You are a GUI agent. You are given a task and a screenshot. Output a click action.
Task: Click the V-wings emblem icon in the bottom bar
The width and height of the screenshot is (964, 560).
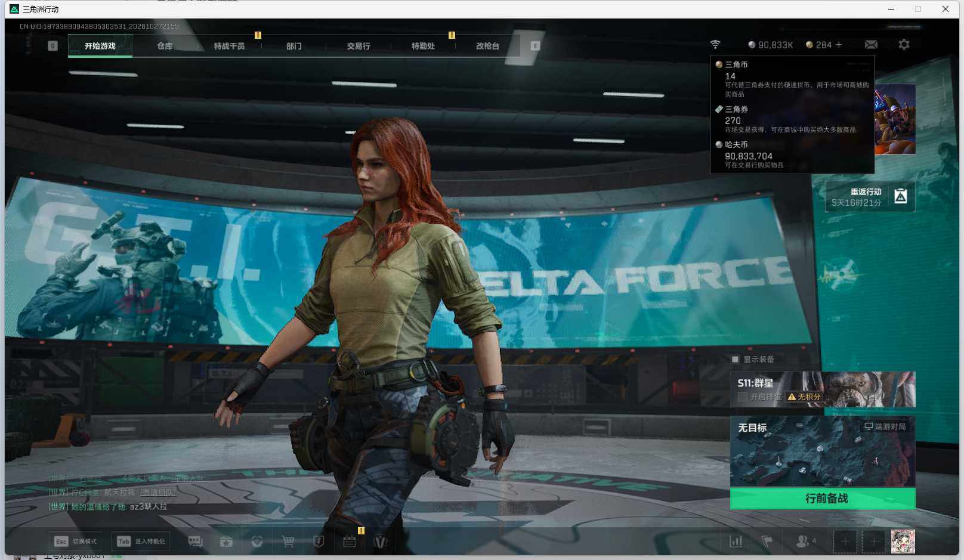coord(381,541)
